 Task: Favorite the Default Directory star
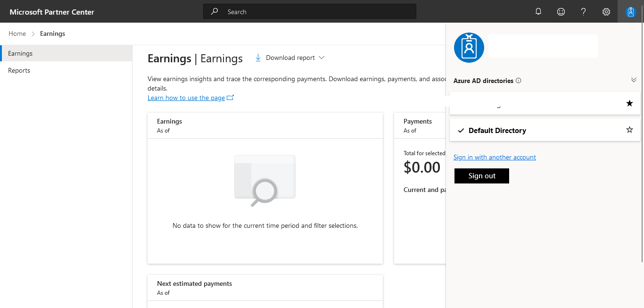629,130
